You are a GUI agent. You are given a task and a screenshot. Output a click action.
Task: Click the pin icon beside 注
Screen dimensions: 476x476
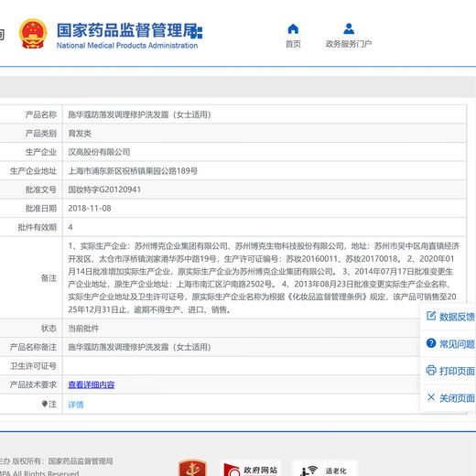(x=45, y=404)
